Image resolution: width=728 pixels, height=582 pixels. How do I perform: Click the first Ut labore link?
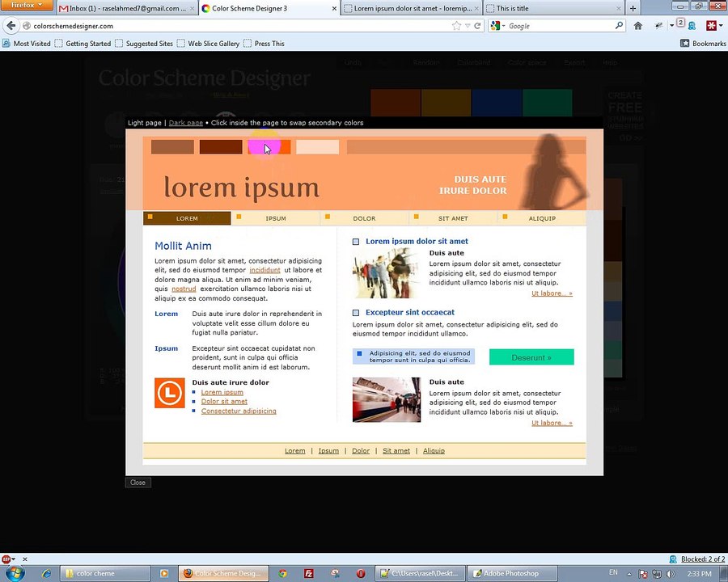[552, 293]
